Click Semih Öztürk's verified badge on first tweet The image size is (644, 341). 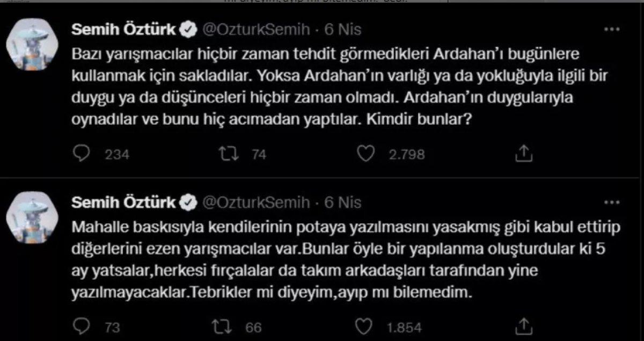(x=187, y=30)
